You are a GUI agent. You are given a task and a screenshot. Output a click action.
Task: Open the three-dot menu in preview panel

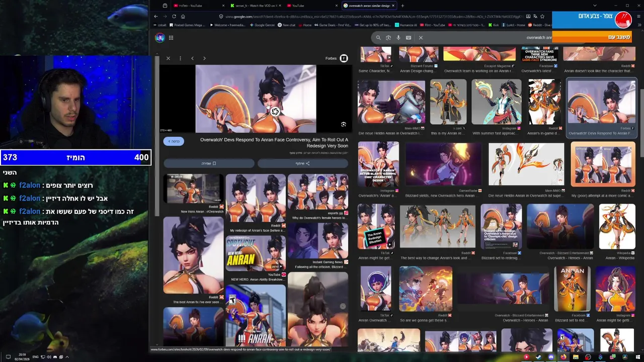click(x=180, y=58)
